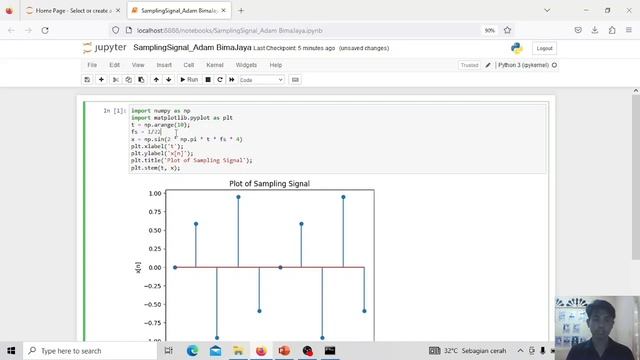
Task: Interrupt the kernel with the stop icon
Action: 208,80
